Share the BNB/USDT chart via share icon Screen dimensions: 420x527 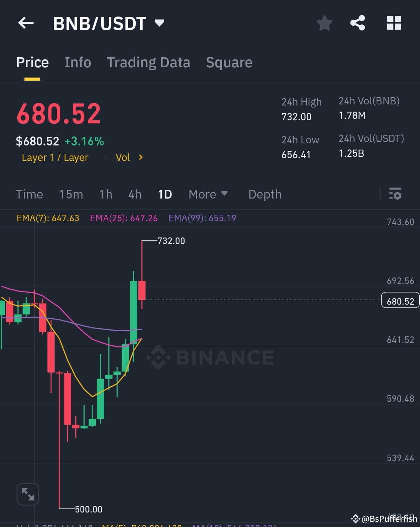pos(358,23)
